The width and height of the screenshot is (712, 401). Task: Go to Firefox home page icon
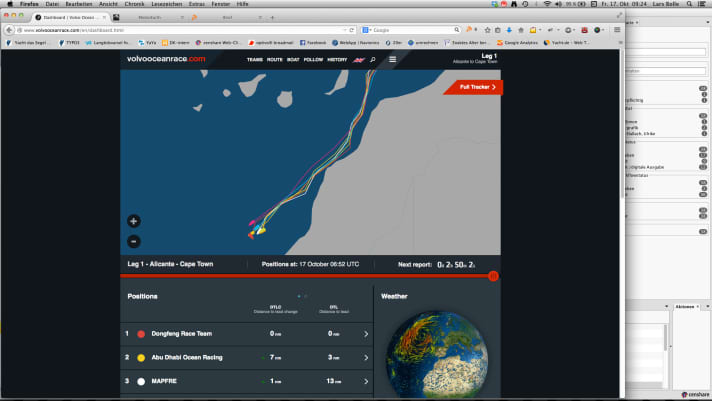click(x=521, y=30)
